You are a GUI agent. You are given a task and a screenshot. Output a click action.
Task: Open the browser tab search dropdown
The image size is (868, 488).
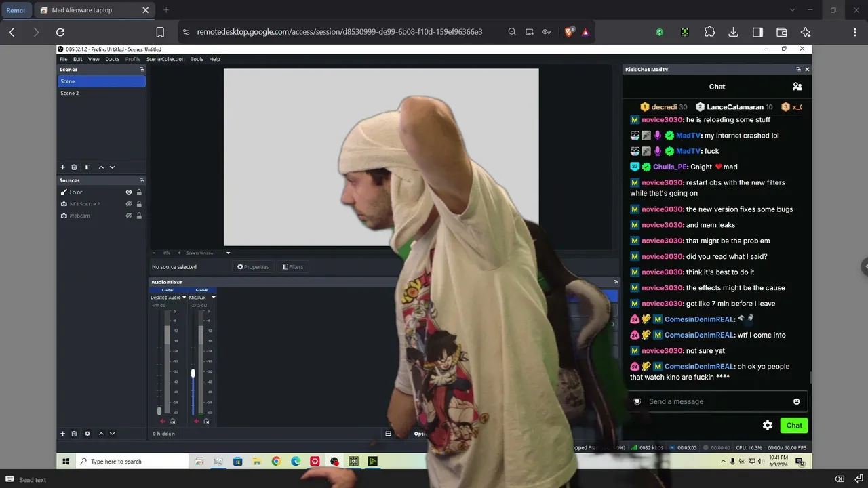(792, 10)
